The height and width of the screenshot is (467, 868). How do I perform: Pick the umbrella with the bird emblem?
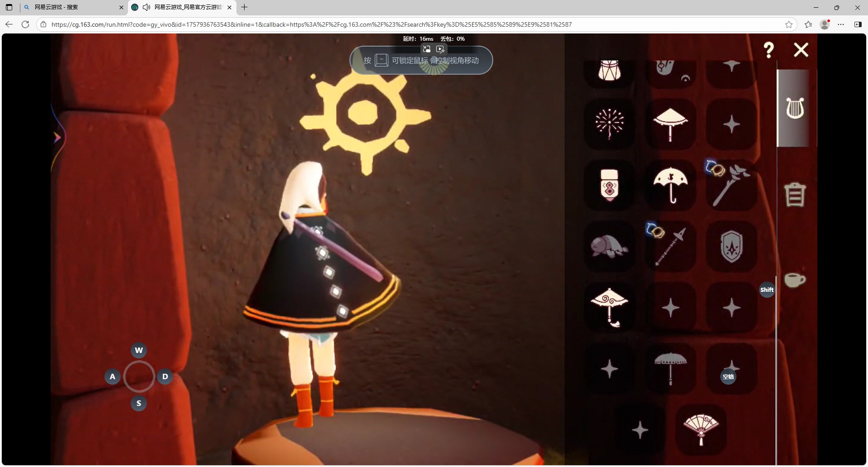point(670,185)
